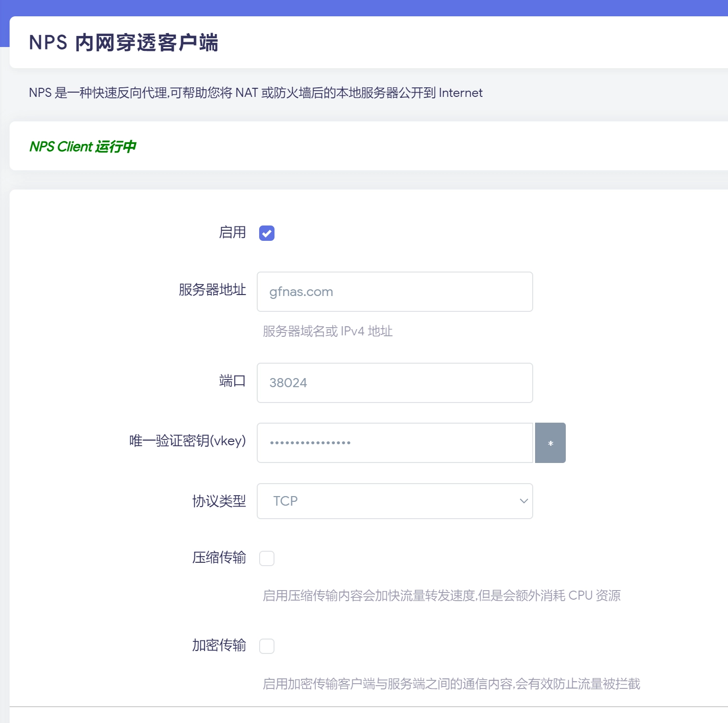Uncheck the 启用 enable checkbox

pos(267,233)
